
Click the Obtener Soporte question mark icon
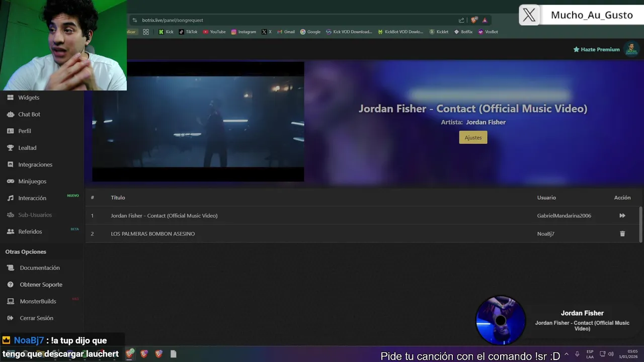tap(10, 285)
